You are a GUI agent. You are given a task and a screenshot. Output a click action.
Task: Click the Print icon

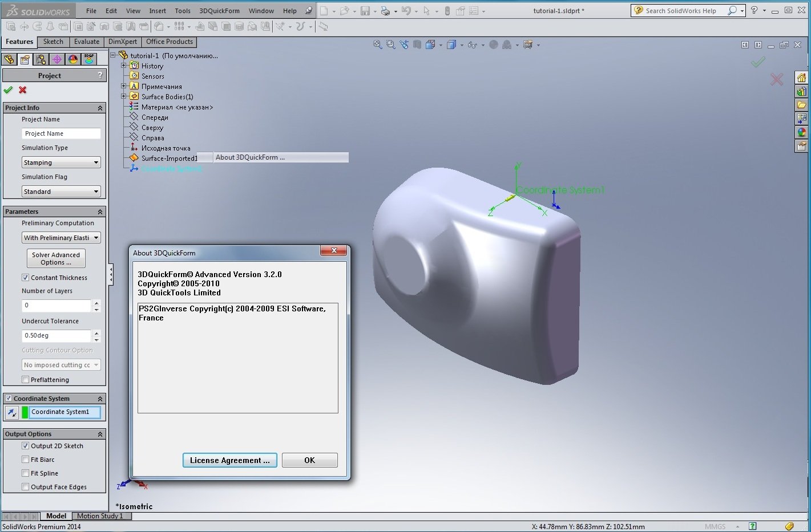[385, 11]
